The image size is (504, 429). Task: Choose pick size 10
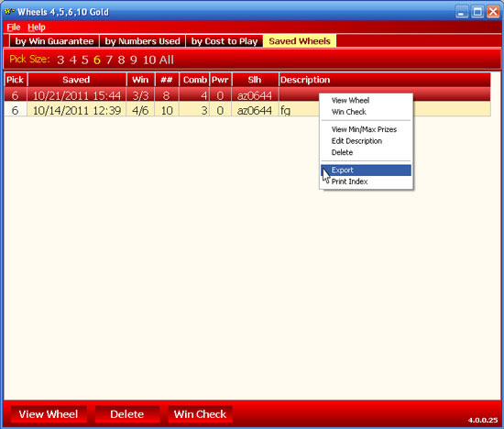(x=149, y=60)
